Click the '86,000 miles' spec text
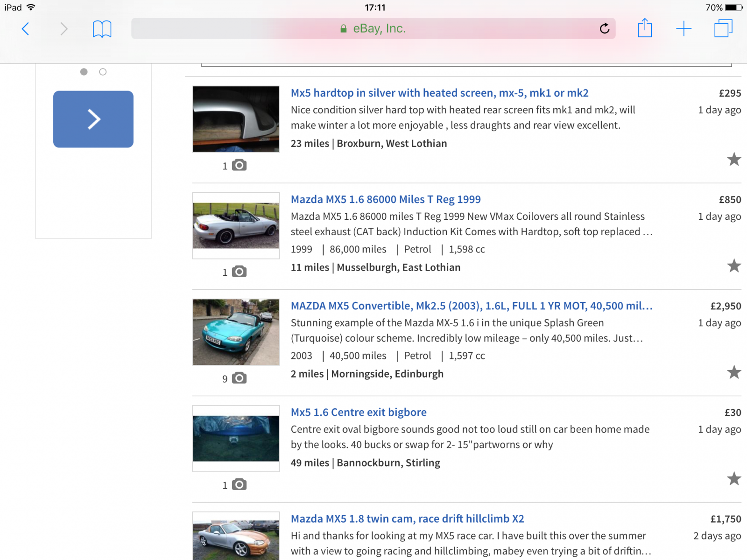 pyautogui.click(x=358, y=249)
